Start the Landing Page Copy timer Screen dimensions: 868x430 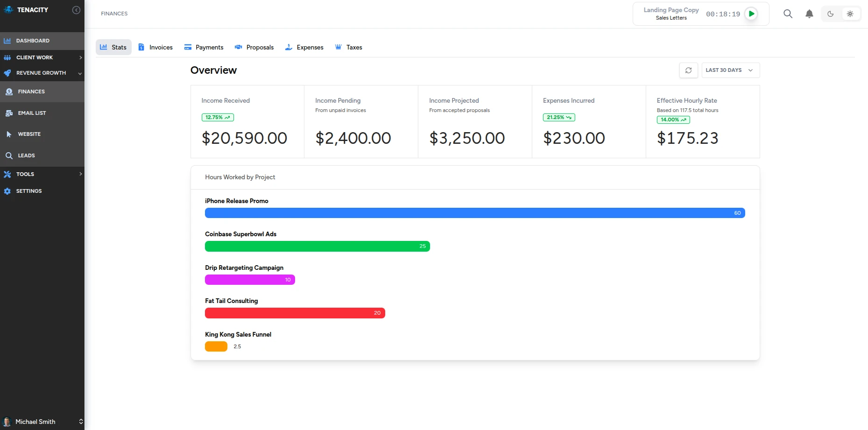pos(751,14)
